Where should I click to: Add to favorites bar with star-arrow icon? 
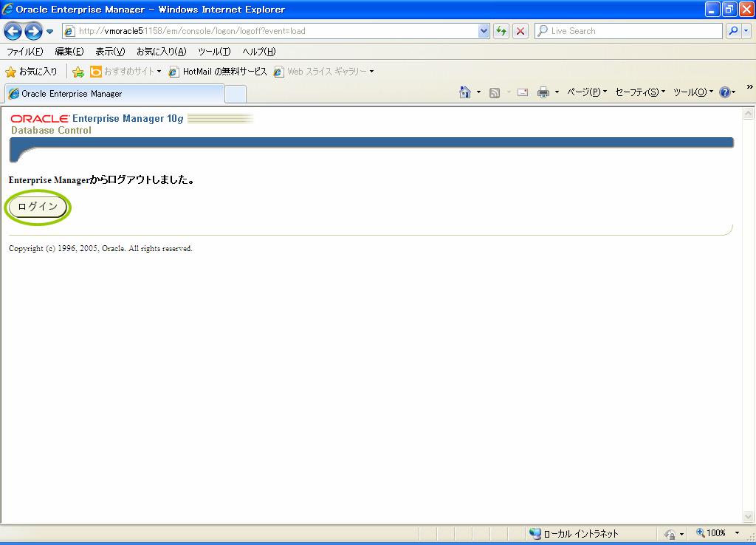78,72
